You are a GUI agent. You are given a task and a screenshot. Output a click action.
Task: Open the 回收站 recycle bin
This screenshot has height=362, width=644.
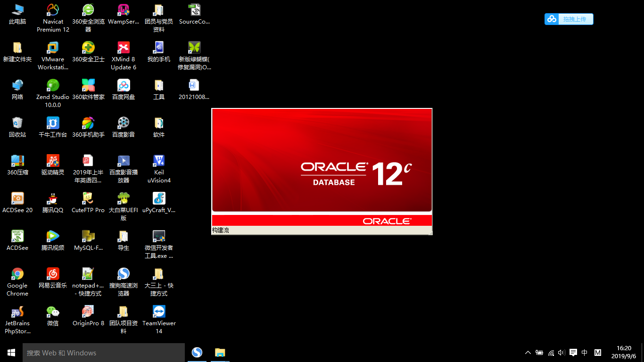[x=17, y=127]
